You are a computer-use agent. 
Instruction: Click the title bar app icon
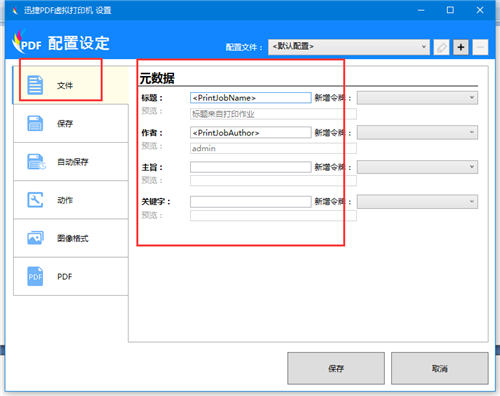point(15,11)
